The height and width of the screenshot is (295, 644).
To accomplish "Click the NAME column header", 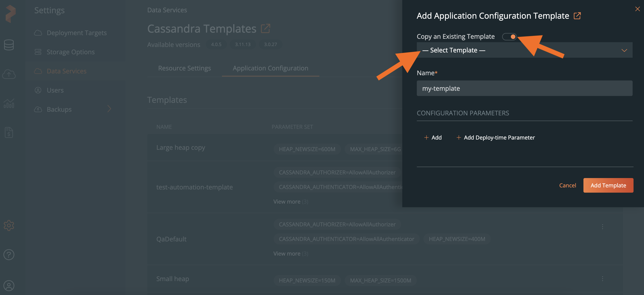I will tap(164, 127).
